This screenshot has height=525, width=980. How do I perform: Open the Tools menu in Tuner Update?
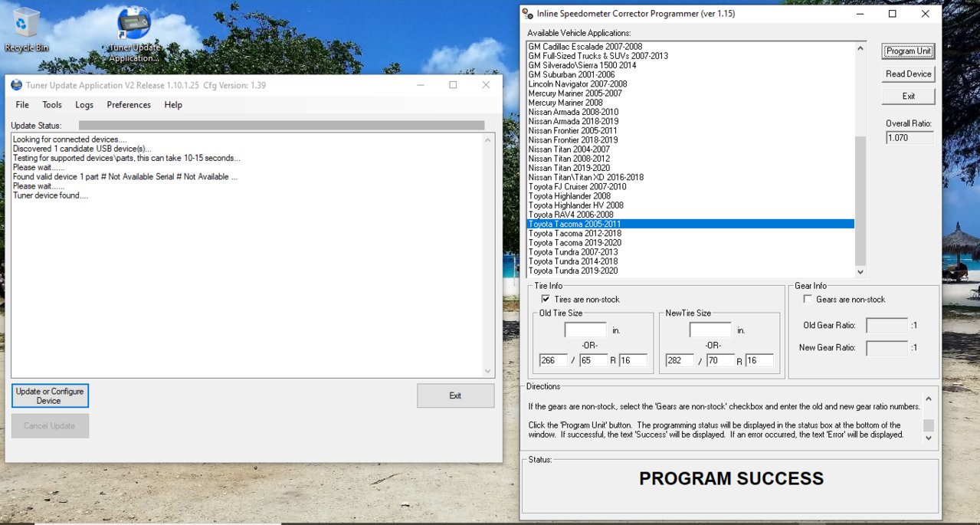pyautogui.click(x=52, y=105)
